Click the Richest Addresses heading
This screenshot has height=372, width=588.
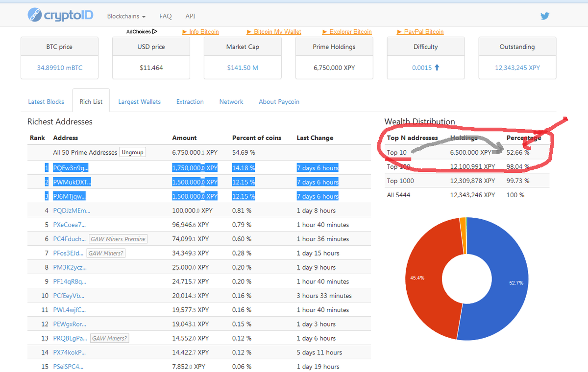[60, 121]
